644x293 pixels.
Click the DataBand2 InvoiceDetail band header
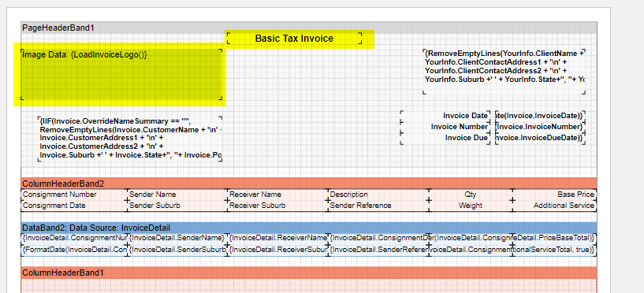(308, 228)
